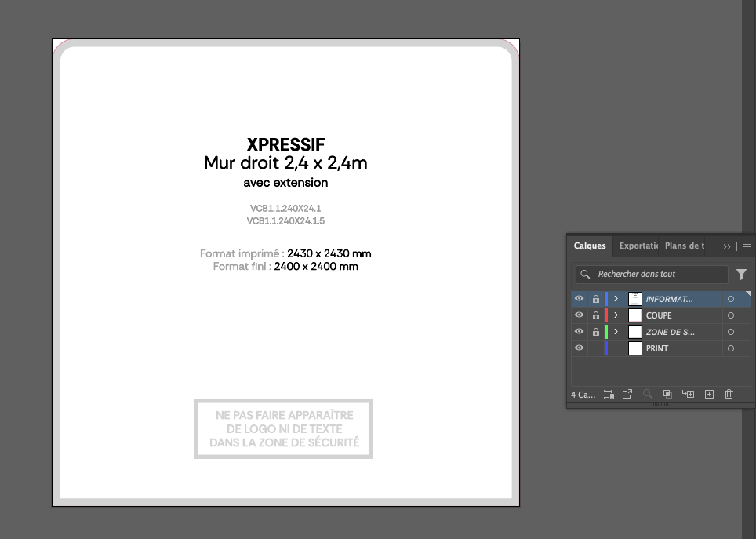The height and width of the screenshot is (539, 756).
Task: Open the Plans de travail tab
Action: coord(684,246)
